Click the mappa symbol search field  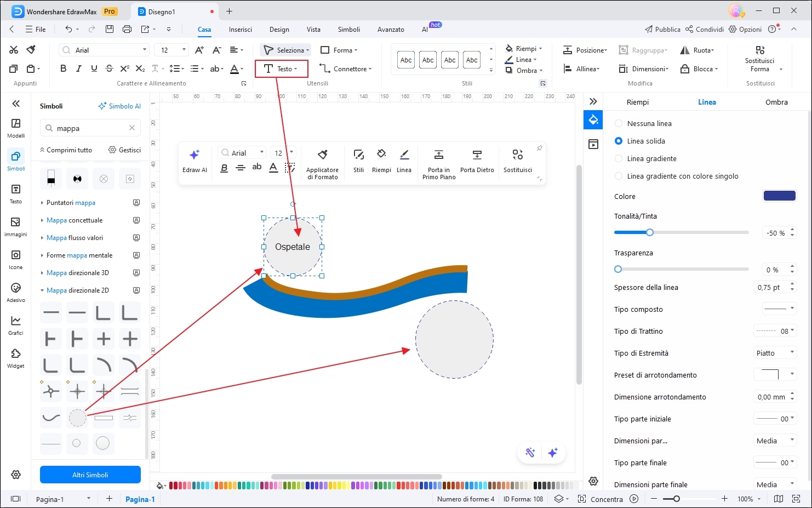point(90,128)
